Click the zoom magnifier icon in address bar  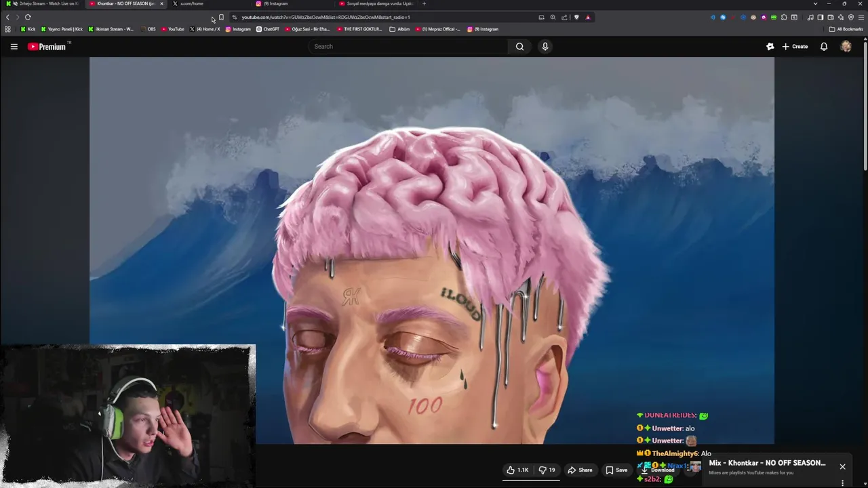pos(553,17)
